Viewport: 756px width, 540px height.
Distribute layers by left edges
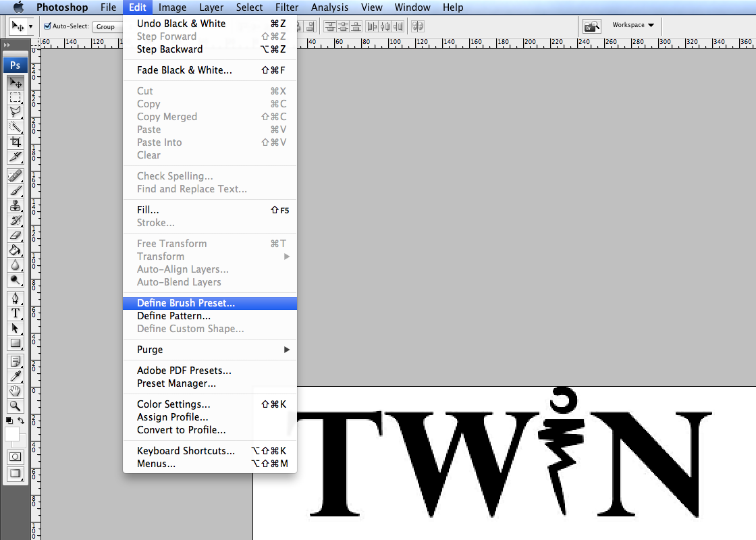click(x=372, y=26)
